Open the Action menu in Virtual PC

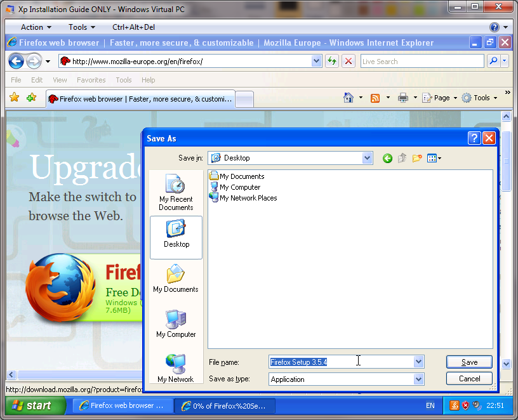tap(36, 27)
